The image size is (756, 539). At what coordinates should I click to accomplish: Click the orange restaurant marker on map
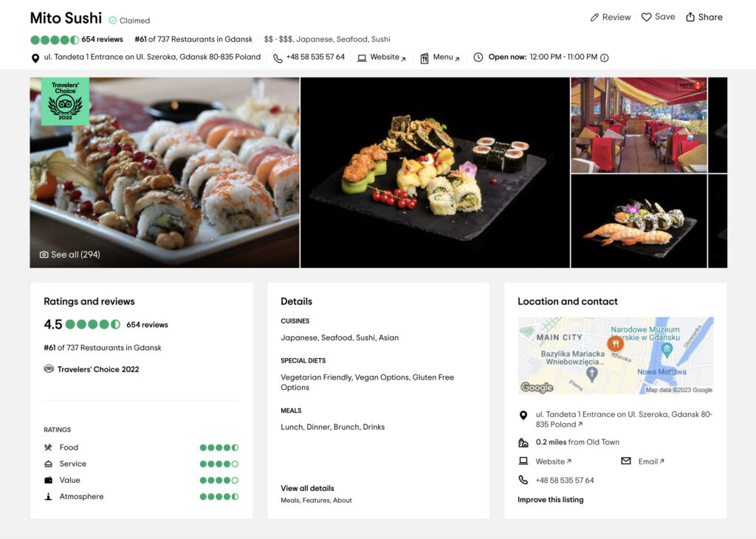click(615, 344)
